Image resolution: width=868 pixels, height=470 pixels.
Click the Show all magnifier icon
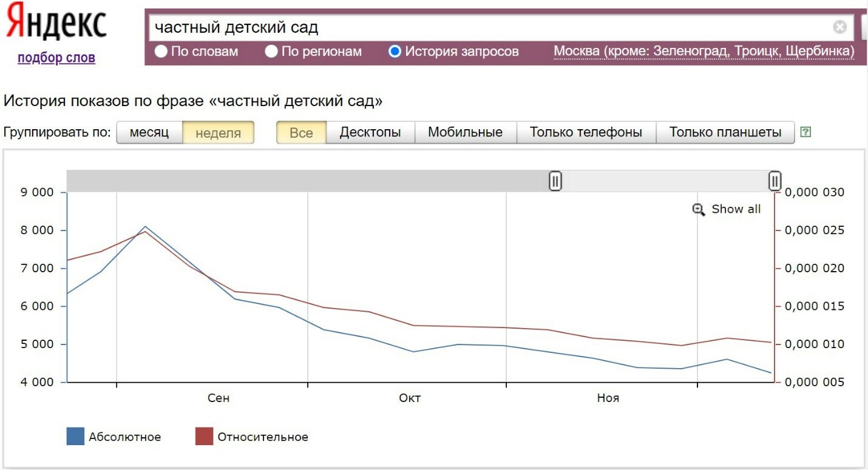click(x=699, y=209)
